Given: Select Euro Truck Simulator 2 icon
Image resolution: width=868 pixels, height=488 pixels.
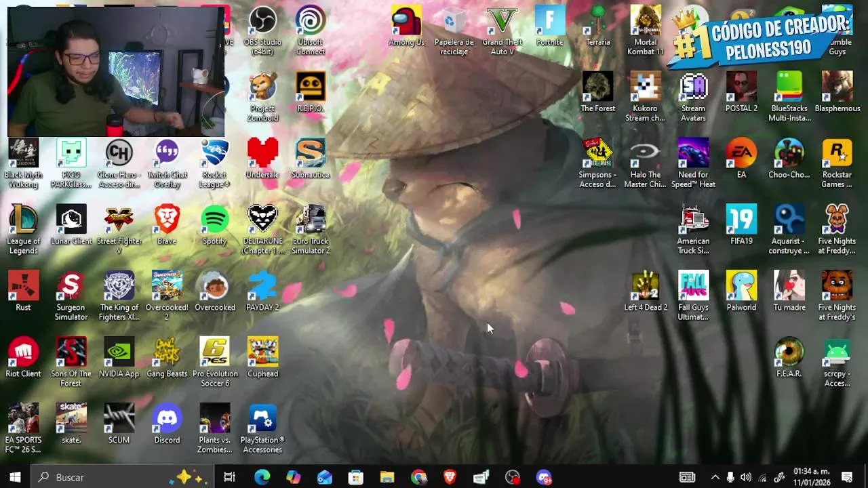Looking at the screenshot, I should pyautogui.click(x=311, y=229).
